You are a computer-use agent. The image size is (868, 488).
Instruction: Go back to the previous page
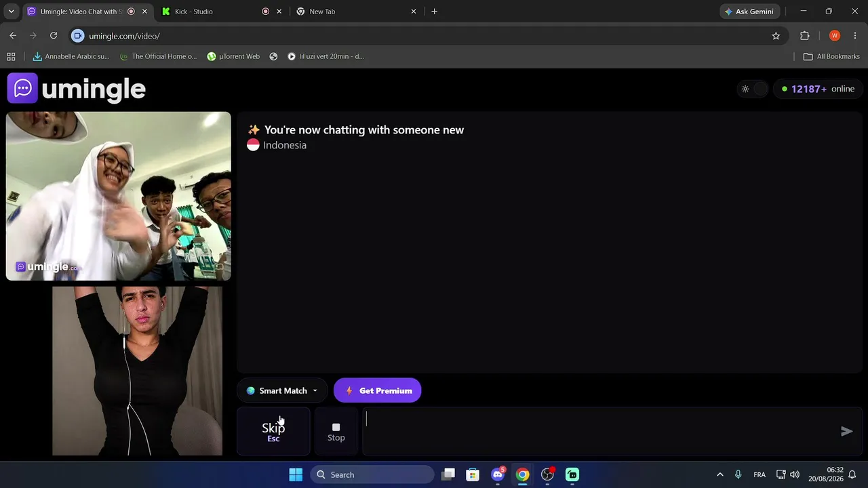[13, 36]
